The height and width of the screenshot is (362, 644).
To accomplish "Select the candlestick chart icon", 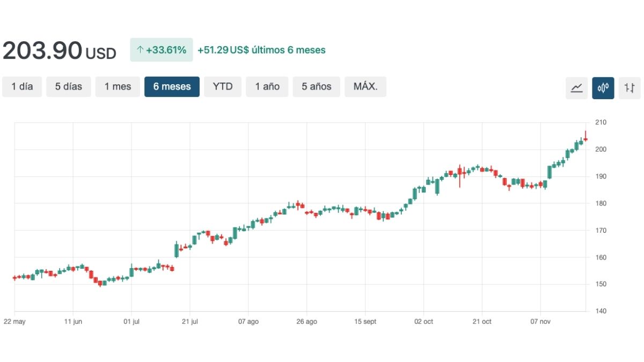I will [x=603, y=87].
